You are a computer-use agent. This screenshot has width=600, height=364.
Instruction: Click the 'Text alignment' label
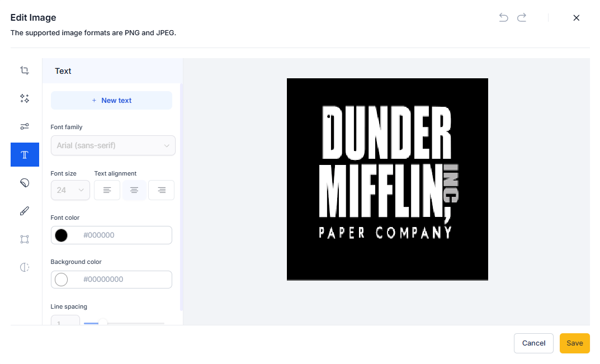tap(115, 173)
